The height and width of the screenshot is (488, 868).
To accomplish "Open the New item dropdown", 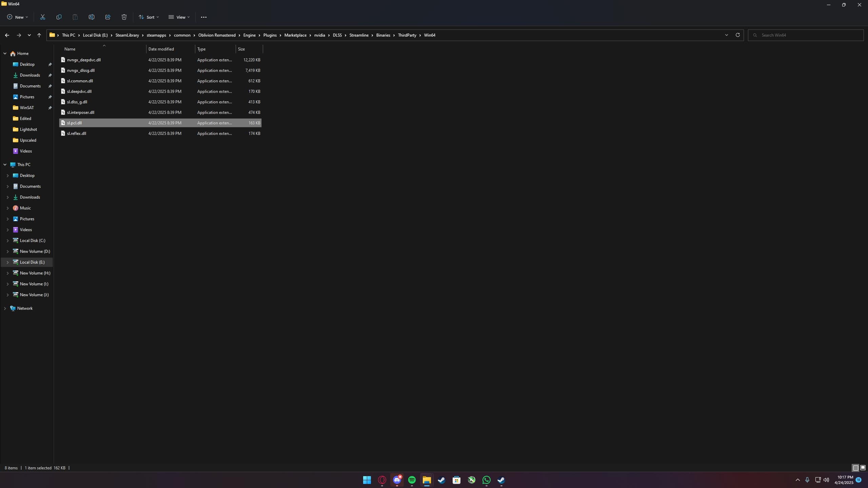I will tap(18, 17).
